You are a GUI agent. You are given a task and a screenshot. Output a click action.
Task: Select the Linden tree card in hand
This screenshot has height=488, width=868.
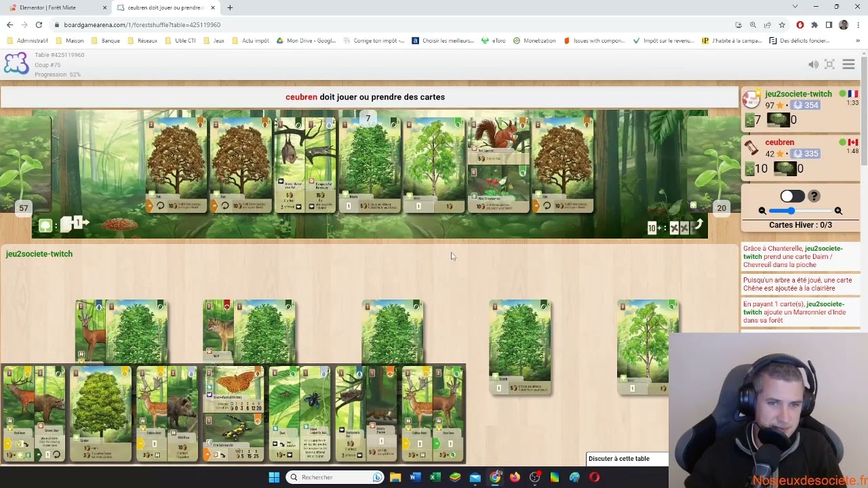101,414
